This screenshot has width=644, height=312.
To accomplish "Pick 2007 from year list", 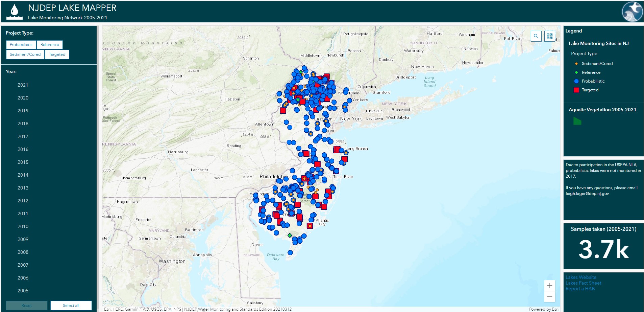I will [x=23, y=265].
